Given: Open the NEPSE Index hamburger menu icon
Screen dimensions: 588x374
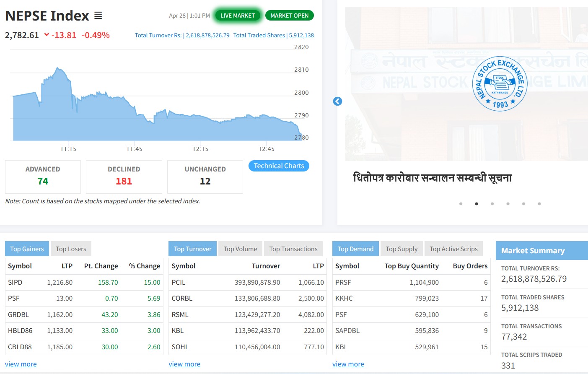Looking at the screenshot, I should 98,16.
